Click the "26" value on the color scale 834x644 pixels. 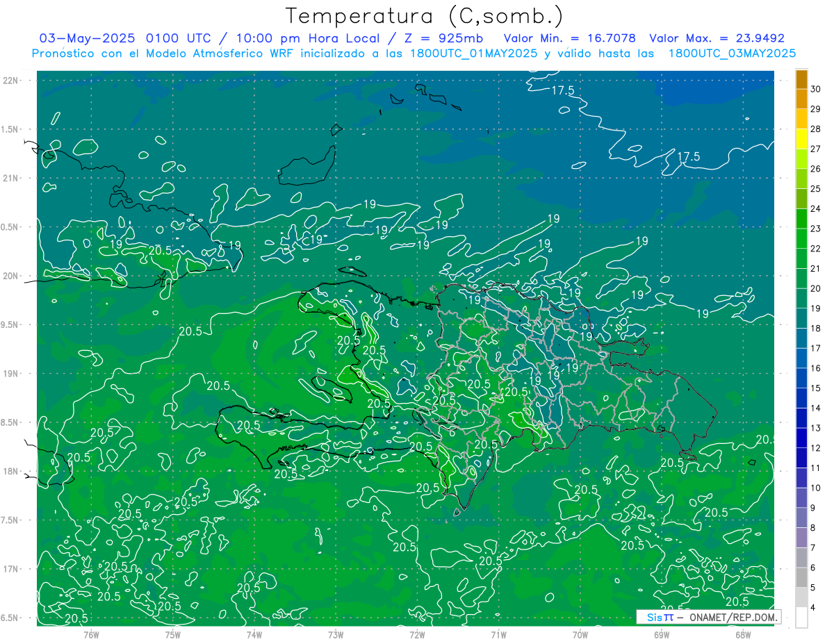pos(815,169)
